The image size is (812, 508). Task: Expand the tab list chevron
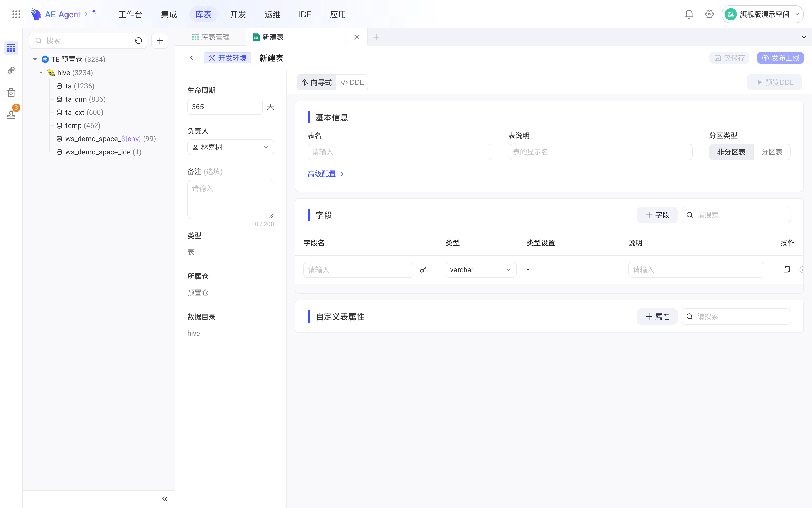[804, 37]
